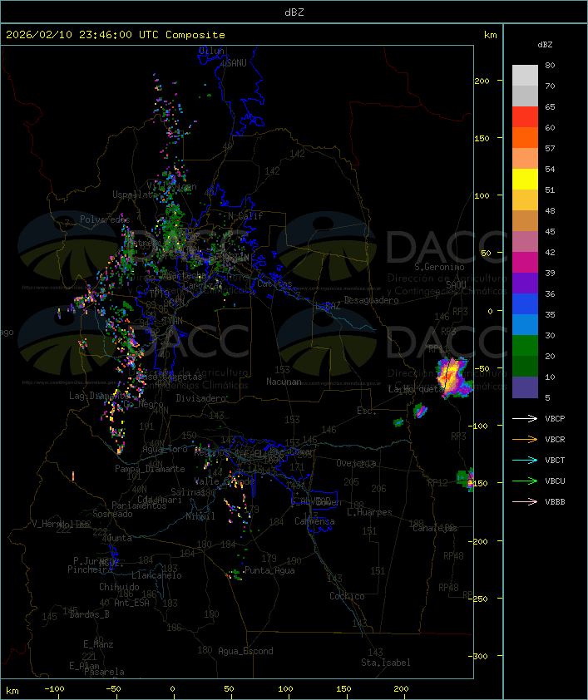Screen dimensions: 588x700
Task: Pick the light blue 30-35 dBZ swatch
Action: point(525,324)
